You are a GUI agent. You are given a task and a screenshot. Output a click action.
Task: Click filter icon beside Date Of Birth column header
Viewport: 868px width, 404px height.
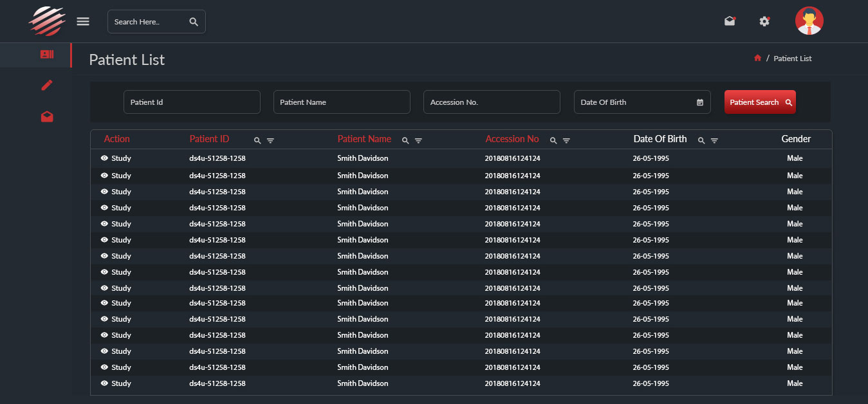pyautogui.click(x=714, y=140)
